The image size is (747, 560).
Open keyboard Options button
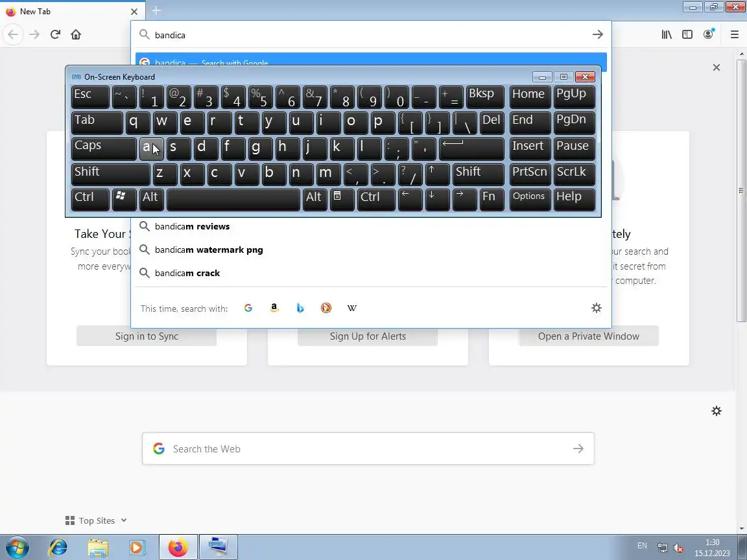530,200
